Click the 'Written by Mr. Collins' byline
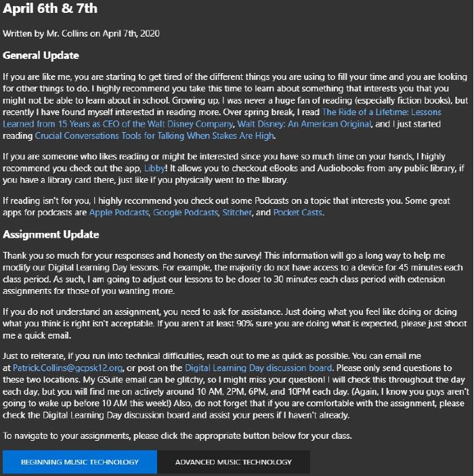The image size is (474, 476). coord(81,33)
